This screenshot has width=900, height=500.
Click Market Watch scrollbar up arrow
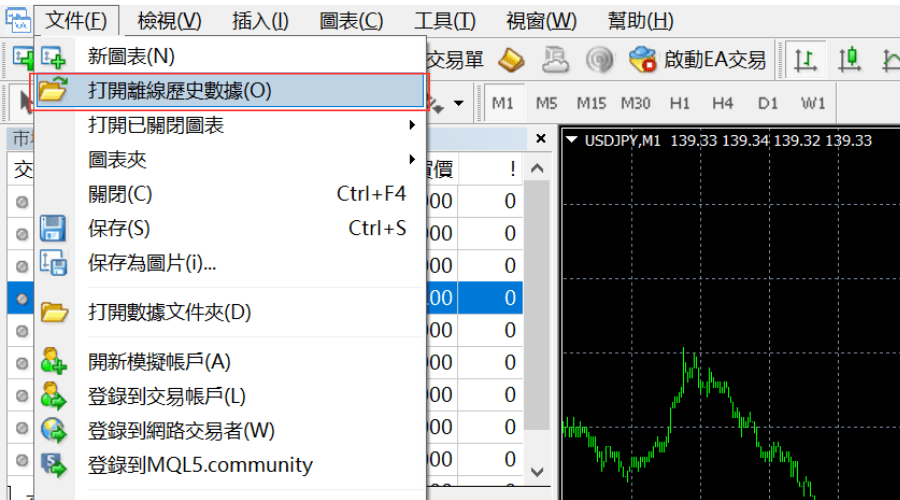[x=537, y=168]
